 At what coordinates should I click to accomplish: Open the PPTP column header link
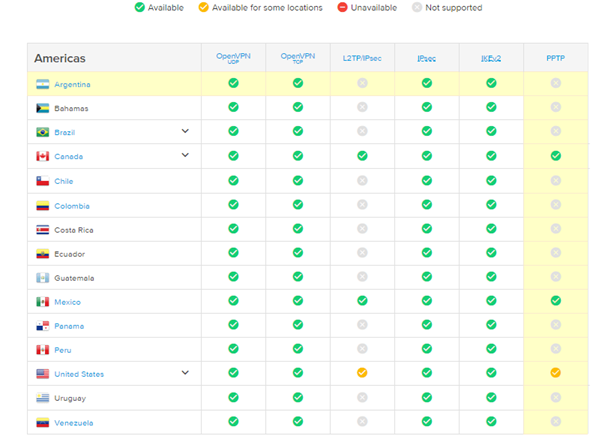[556, 58]
